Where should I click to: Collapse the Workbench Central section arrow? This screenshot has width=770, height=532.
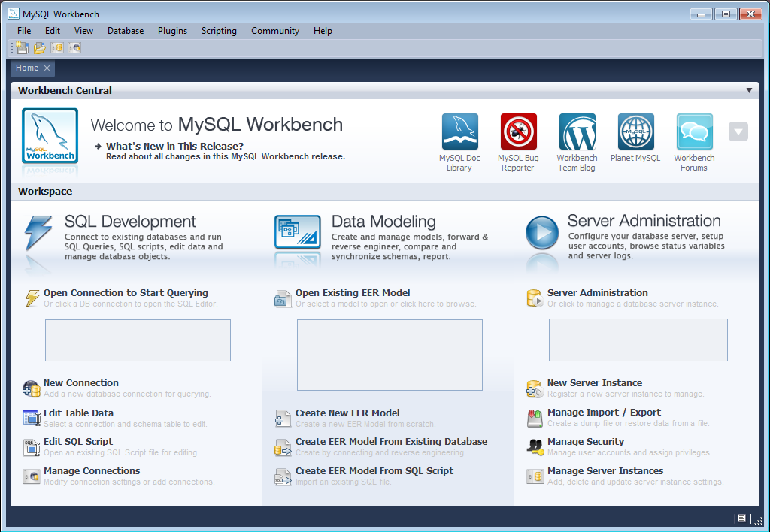[750, 90]
